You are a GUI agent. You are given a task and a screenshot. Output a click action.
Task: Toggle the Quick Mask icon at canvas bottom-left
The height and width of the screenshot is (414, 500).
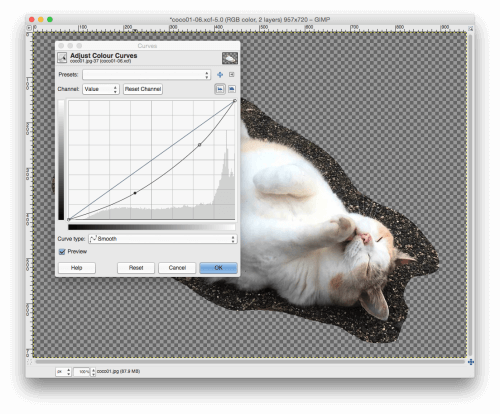tap(29, 362)
